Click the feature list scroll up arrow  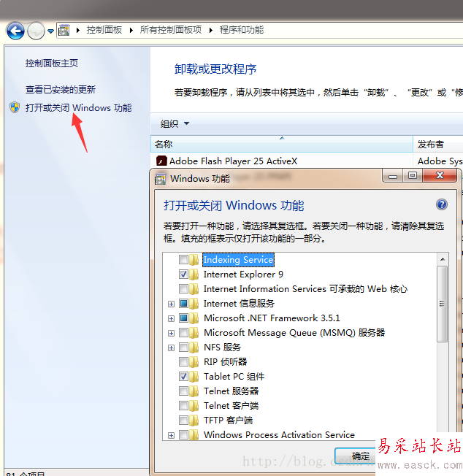(443, 259)
